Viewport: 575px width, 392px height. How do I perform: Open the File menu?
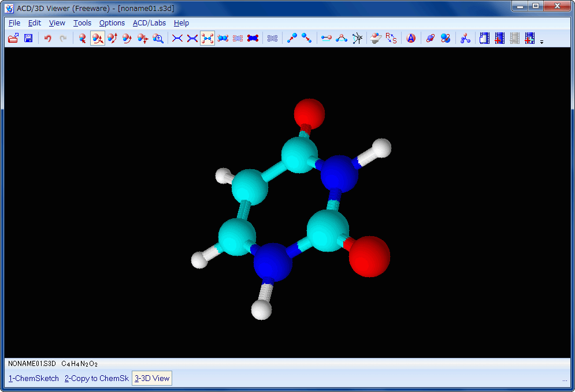tap(14, 23)
